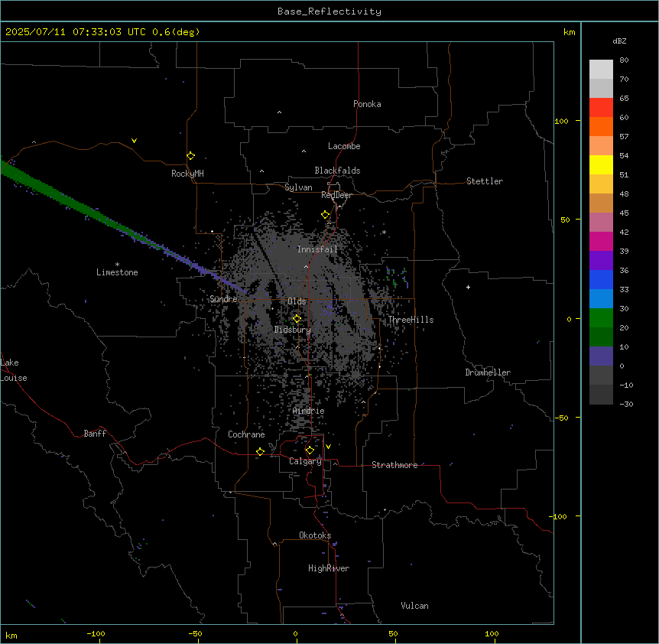Click the Airdrie label
659x644 pixels.
[309, 411]
